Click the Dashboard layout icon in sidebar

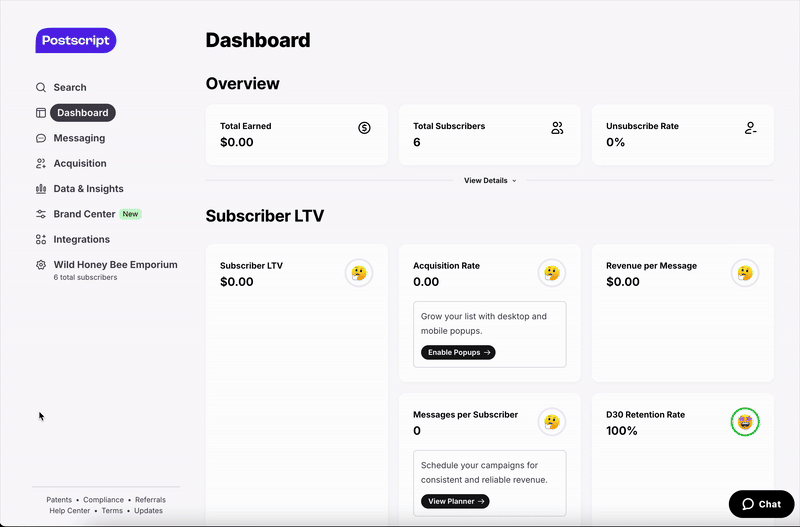pos(41,113)
